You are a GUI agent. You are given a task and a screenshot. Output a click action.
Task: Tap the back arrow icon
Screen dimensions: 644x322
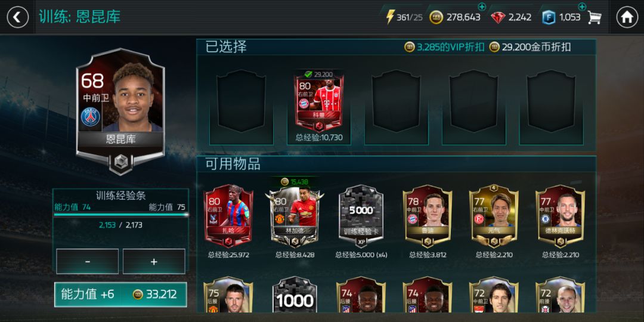pyautogui.click(x=18, y=17)
